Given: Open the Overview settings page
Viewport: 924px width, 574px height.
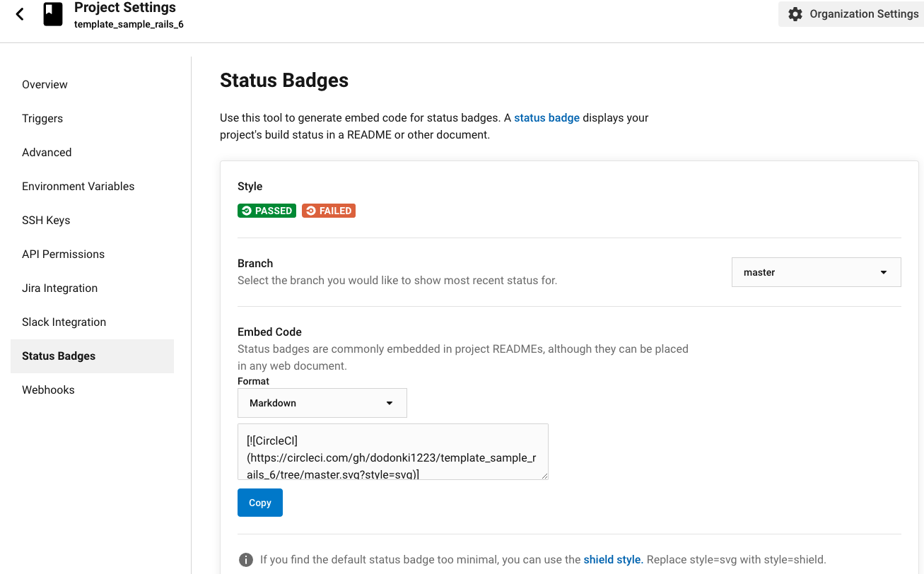Looking at the screenshot, I should 45,85.
